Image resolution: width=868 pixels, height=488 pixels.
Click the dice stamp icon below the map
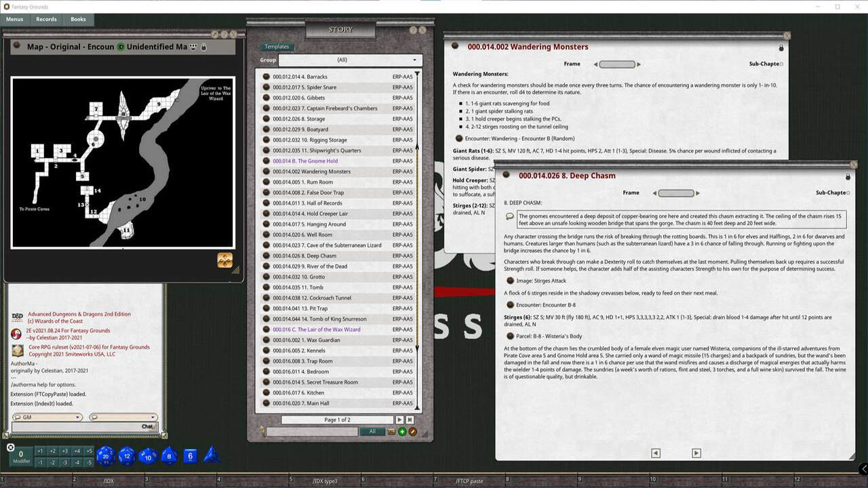(224, 260)
